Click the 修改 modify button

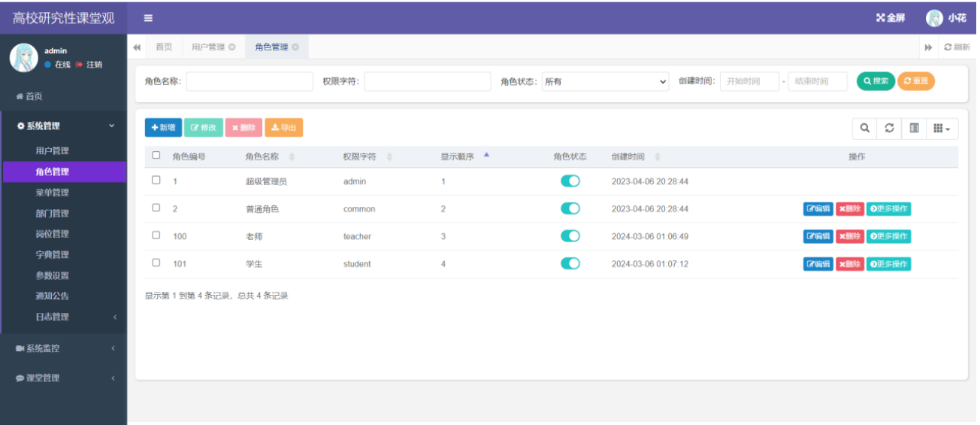tap(204, 128)
